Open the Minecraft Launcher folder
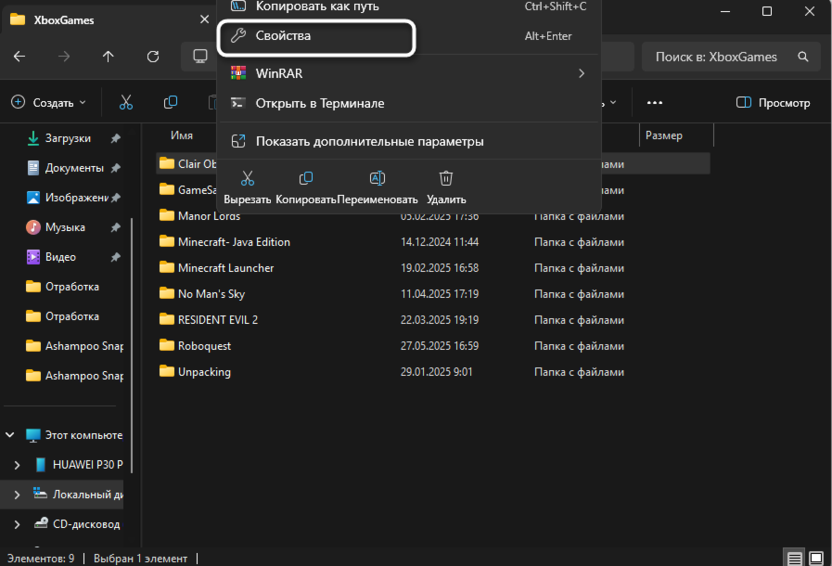The width and height of the screenshot is (832, 566). click(x=225, y=268)
